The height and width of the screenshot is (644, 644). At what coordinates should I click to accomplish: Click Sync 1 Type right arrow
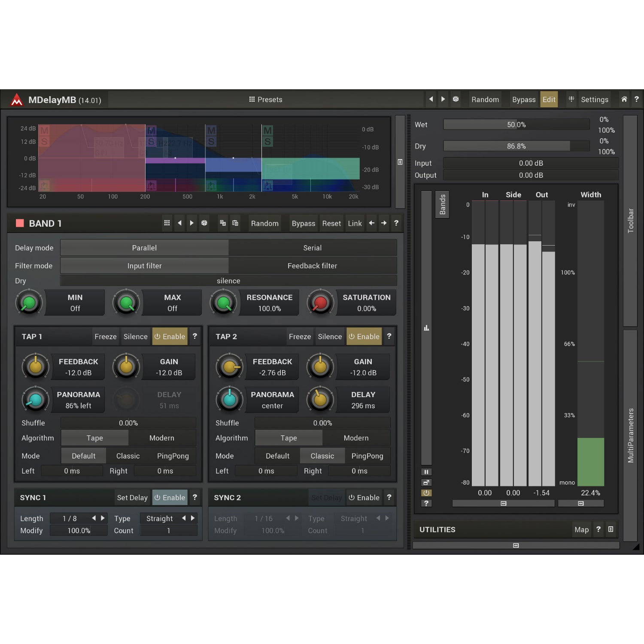pos(193,518)
